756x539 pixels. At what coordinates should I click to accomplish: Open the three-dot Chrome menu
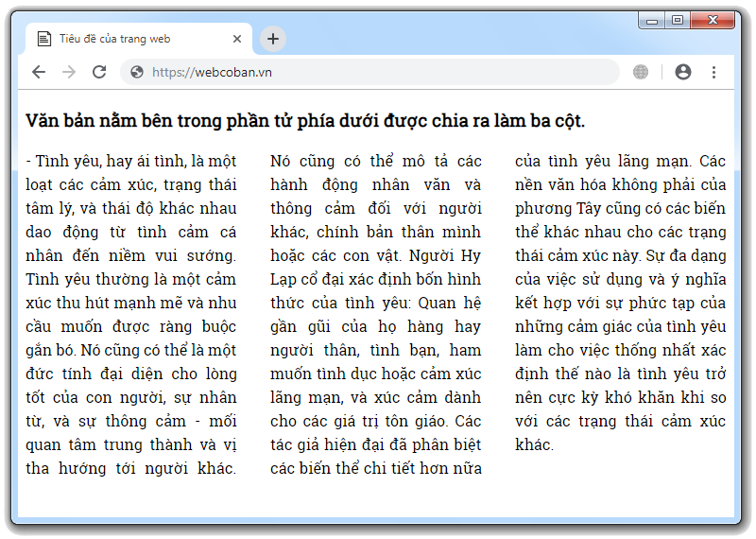713,72
